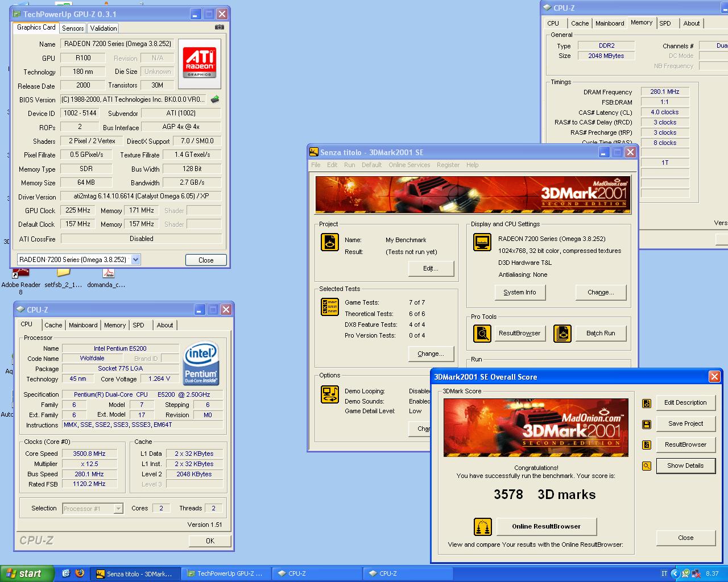Switch to the Sensors tab in GPU-Z

(x=73, y=28)
